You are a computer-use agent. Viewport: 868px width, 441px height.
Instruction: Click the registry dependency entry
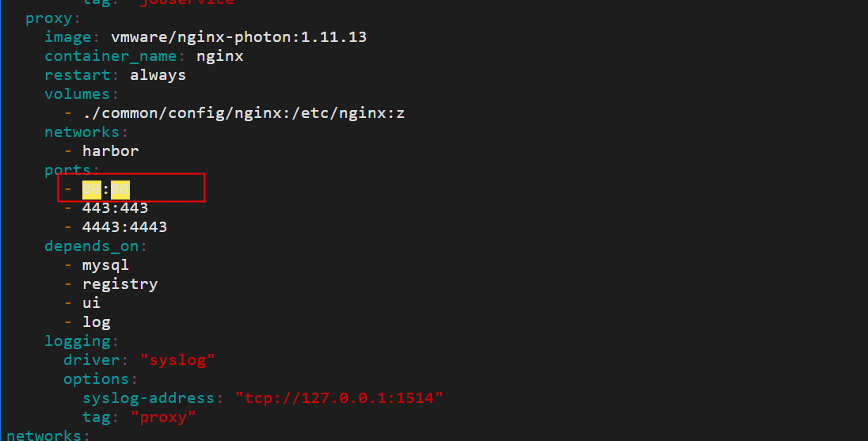[x=120, y=284]
